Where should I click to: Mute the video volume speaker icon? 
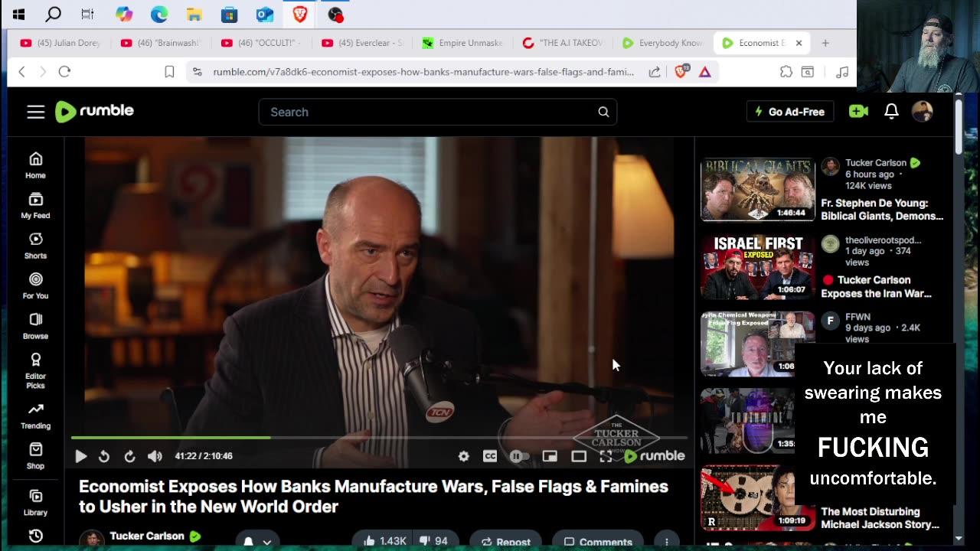(155, 456)
